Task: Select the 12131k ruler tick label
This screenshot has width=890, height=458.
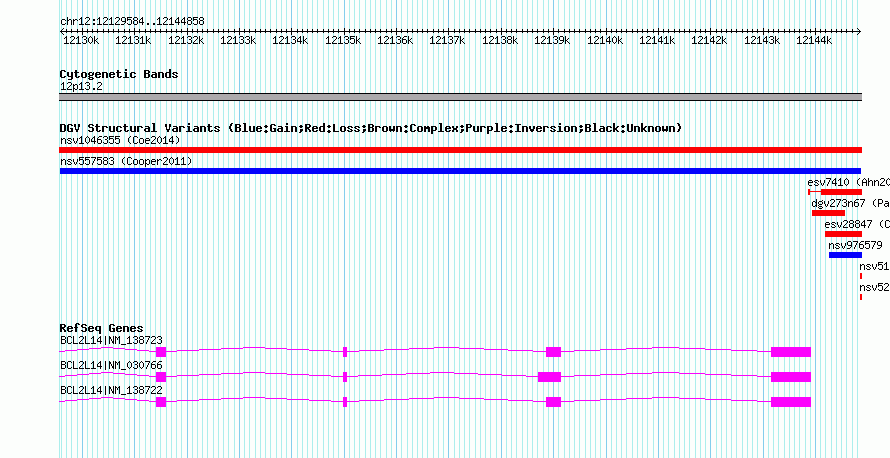Action: pyautogui.click(x=133, y=40)
